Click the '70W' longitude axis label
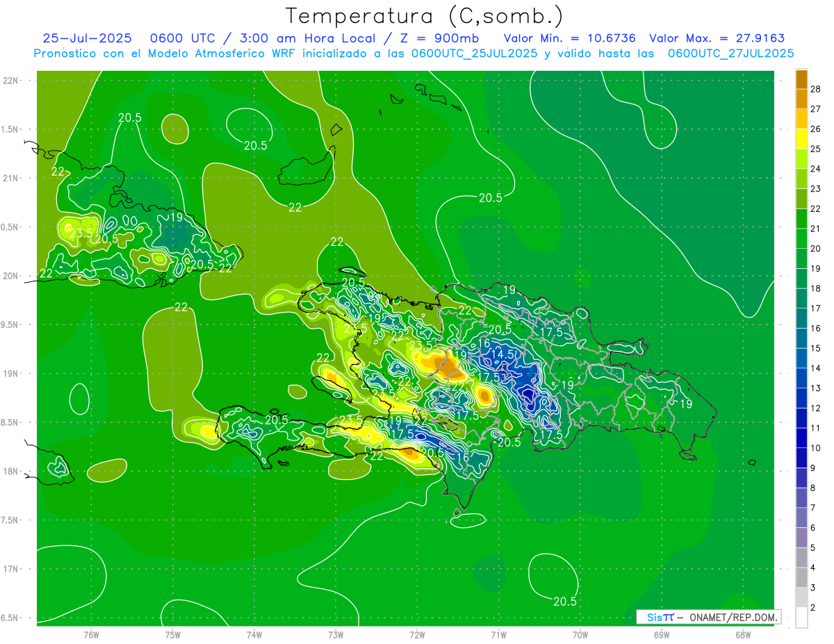 pyautogui.click(x=580, y=634)
